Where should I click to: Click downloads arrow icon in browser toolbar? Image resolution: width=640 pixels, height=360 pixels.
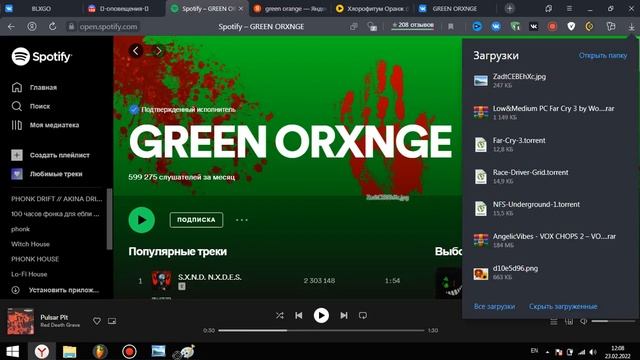pyautogui.click(x=631, y=27)
